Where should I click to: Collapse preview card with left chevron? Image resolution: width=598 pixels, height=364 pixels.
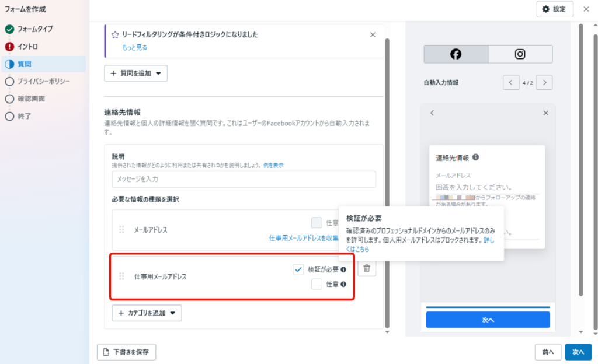click(432, 113)
